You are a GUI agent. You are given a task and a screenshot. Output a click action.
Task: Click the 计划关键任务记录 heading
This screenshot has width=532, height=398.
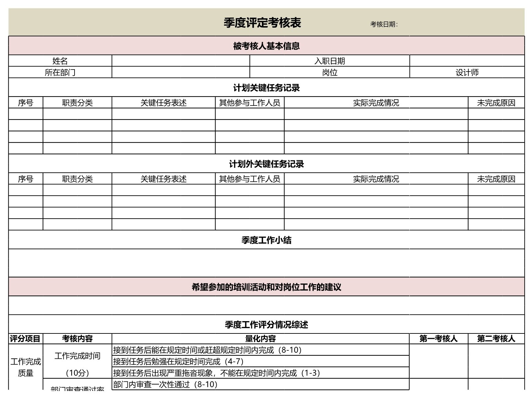tap(266, 88)
